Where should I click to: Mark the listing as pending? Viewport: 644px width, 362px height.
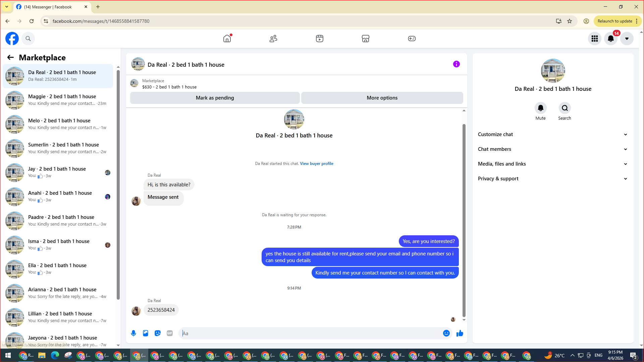point(215,98)
